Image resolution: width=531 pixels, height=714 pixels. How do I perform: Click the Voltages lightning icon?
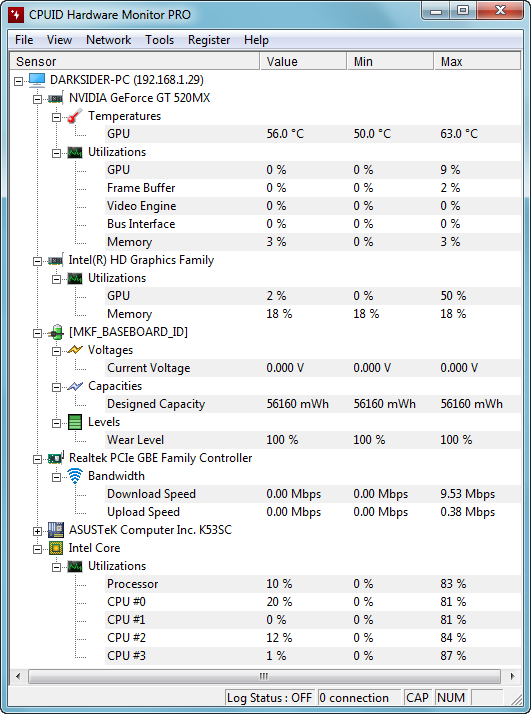coord(75,350)
